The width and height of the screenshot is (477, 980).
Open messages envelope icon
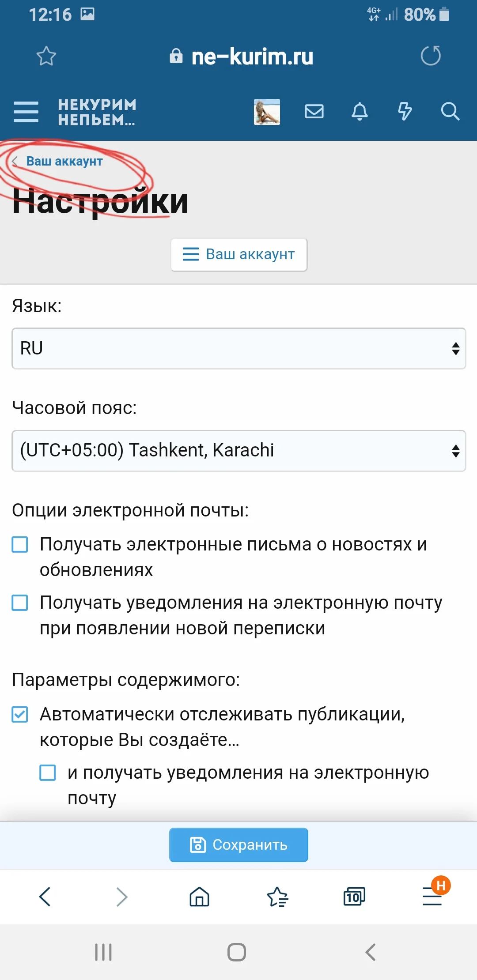point(314,111)
